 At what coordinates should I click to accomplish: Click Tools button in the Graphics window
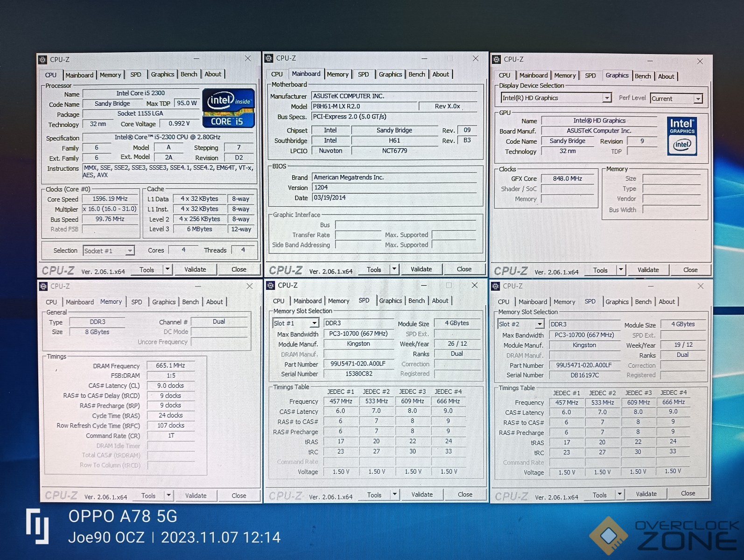[x=600, y=270]
